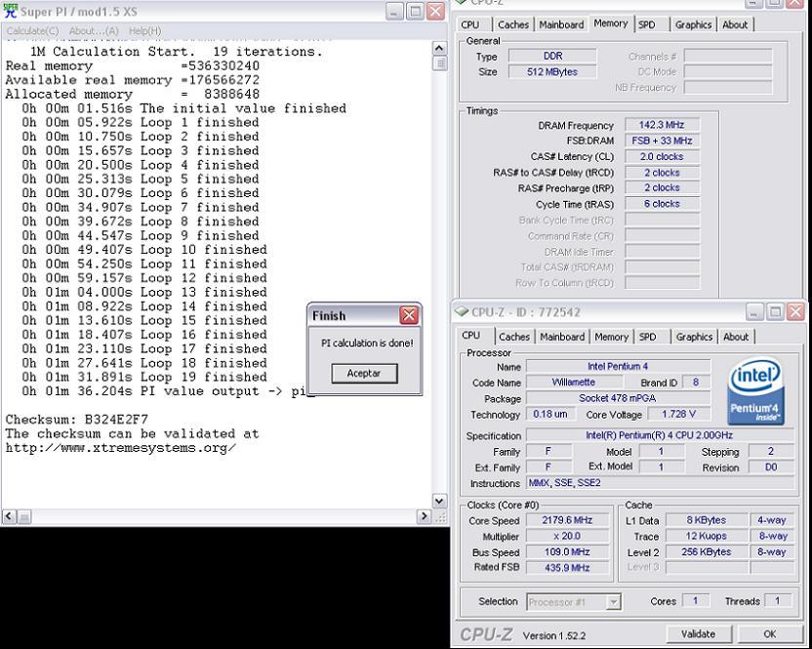
Task: Click the Revision value D0
Action: click(771, 467)
